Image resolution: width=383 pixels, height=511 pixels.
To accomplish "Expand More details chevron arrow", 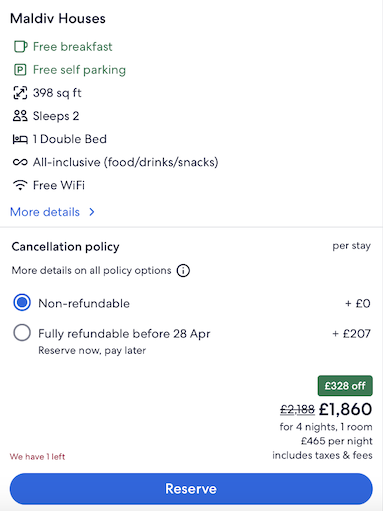I will pos(92,212).
